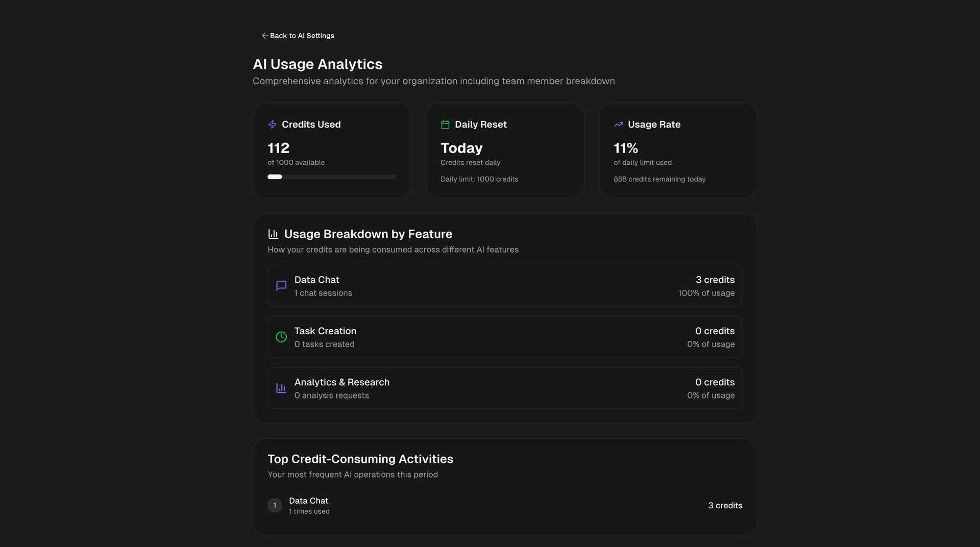The width and height of the screenshot is (980, 547).
Task: Click the 3 credits label for Data Chat
Action: tap(715, 280)
